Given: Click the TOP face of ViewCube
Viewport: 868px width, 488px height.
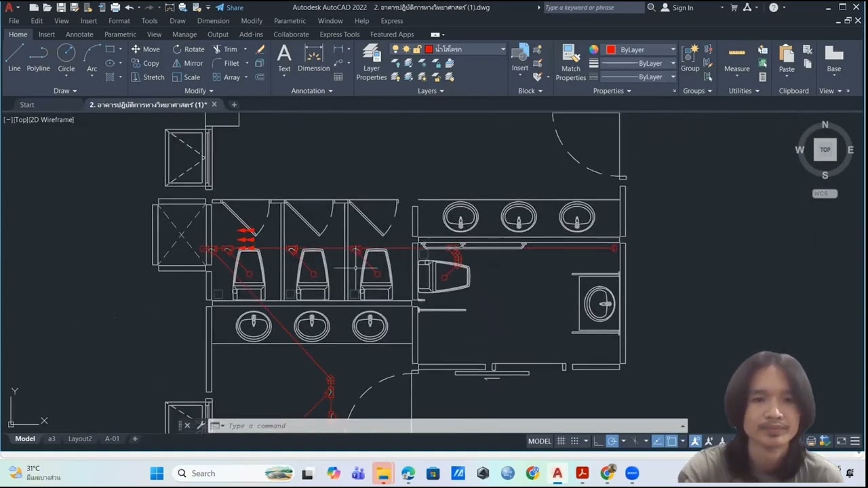Looking at the screenshot, I should click(x=825, y=149).
